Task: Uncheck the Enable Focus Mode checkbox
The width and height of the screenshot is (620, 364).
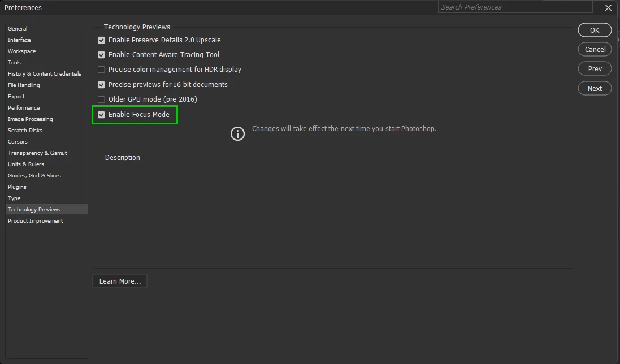Action: (101, 115)
